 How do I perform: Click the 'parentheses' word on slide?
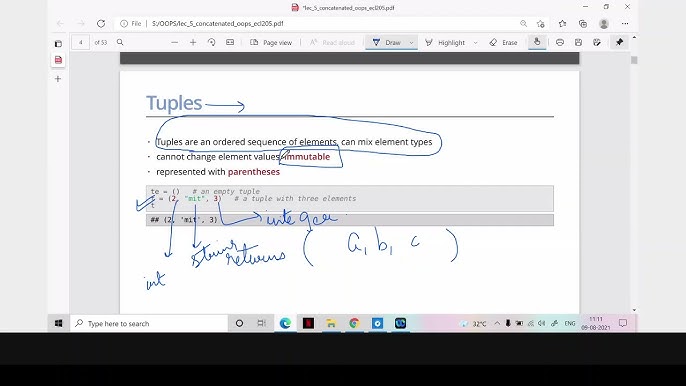click(254, 172)
